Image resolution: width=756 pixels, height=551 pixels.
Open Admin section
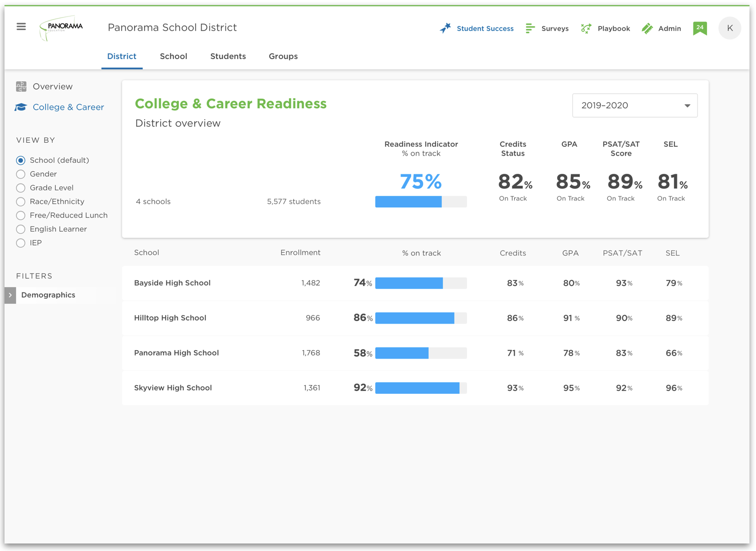coord(669,29)
